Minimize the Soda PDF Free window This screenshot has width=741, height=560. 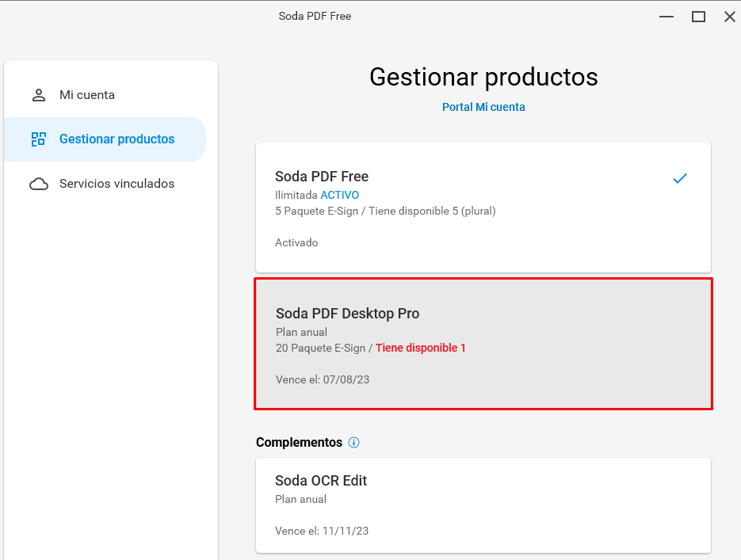tap(667, 17)
